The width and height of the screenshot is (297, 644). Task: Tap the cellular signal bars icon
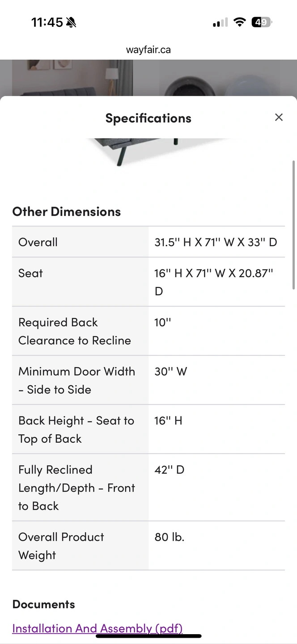point(220,22)
